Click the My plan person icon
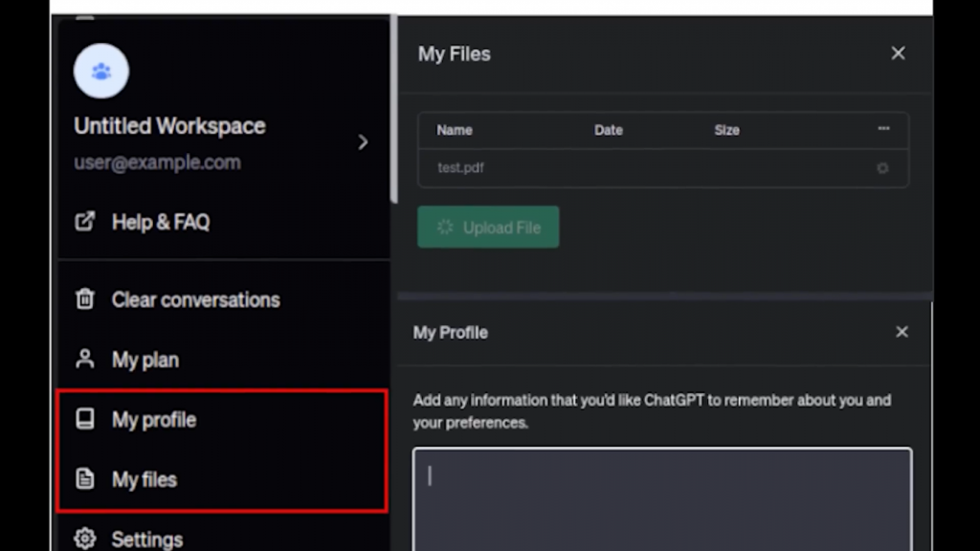Image resolution: width=980 pixels, height=551 pixels. tap(85, 360)
